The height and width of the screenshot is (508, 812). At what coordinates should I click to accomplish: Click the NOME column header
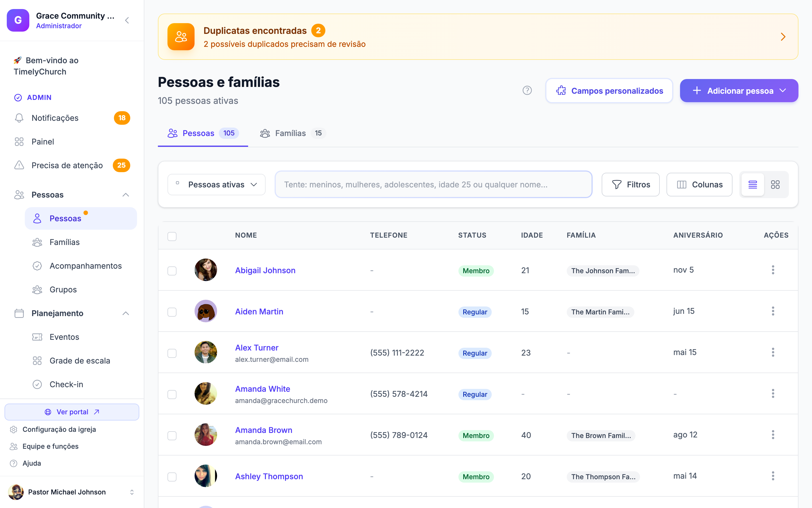point(246,235)
